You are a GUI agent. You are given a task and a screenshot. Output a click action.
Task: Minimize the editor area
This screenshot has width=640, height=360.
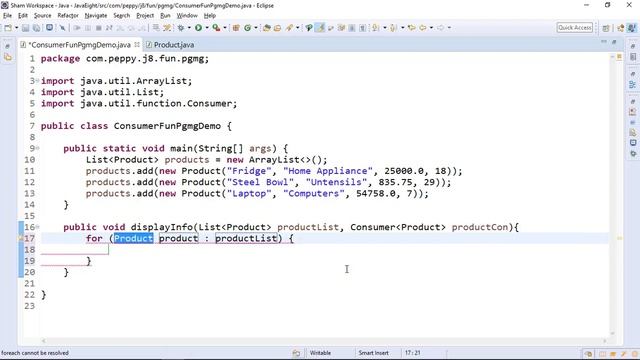604,42
